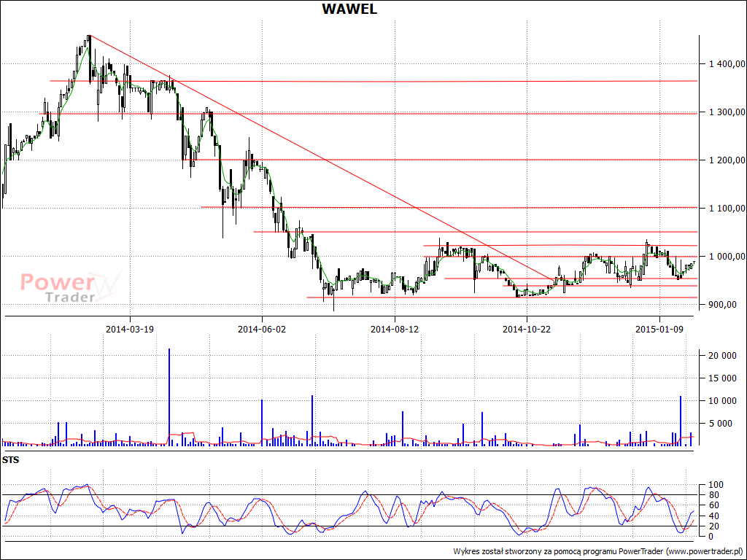
Task: Select the 2014-06-02 date label
Action: [262, 329]
